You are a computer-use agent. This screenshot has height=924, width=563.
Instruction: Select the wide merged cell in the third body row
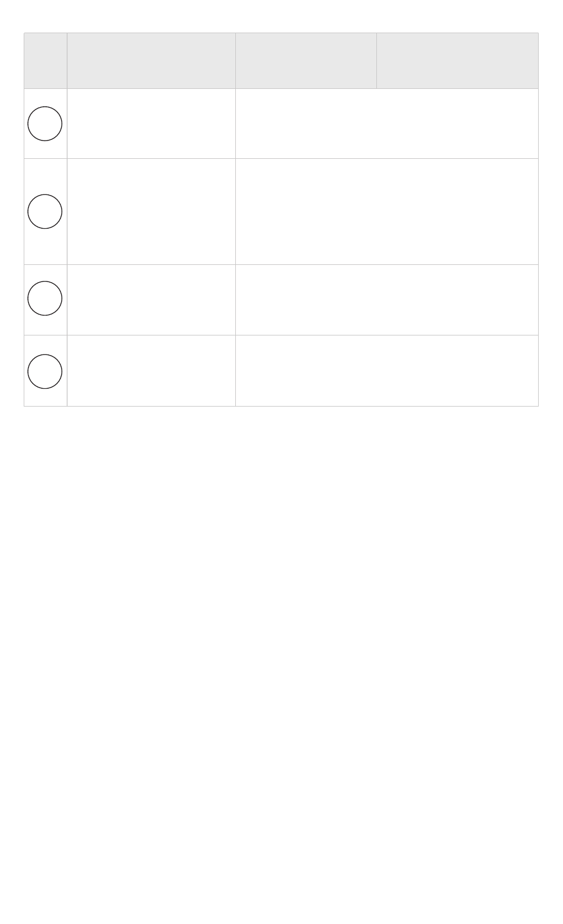tap(387, 300)
